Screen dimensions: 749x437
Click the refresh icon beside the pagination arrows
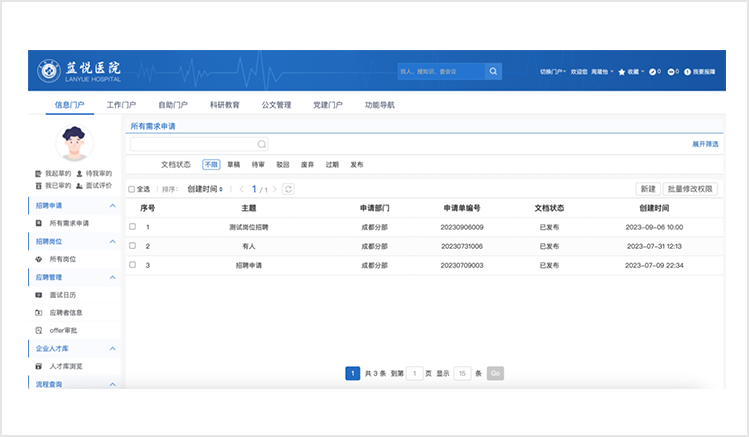coord(288,188)
